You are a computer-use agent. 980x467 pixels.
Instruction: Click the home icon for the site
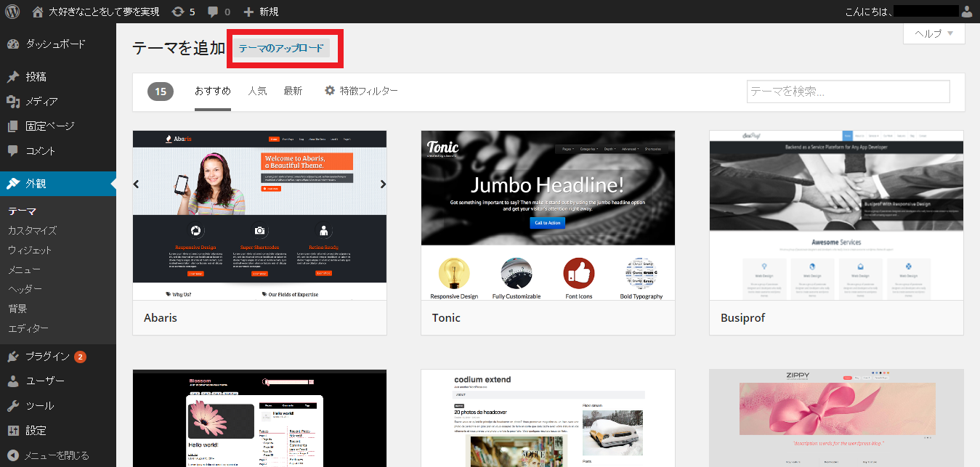click(x=38, y=12)
